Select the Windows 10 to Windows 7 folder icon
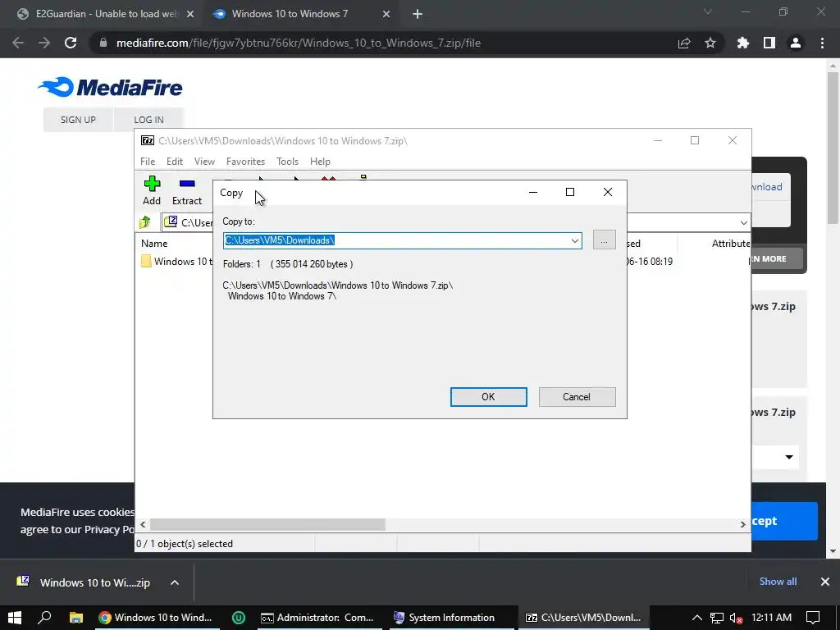 tap(146, 262)
